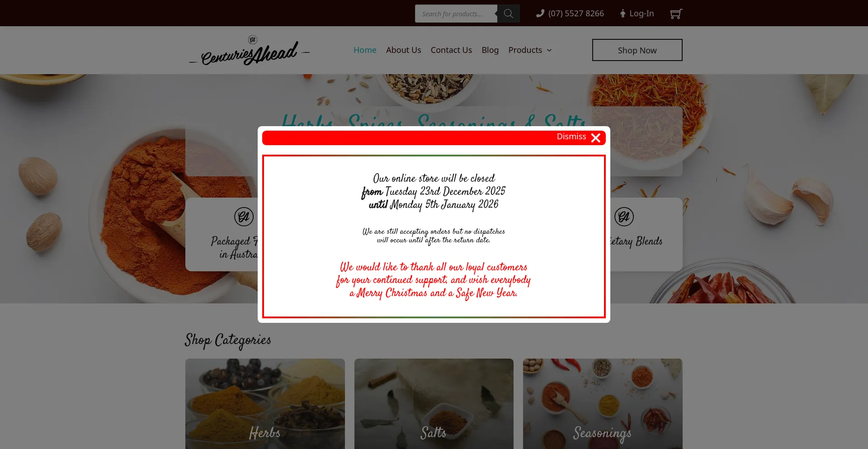Expand the Products dropdown chevron
This screenshot has width=868, height=449.
tap(549, 50)
